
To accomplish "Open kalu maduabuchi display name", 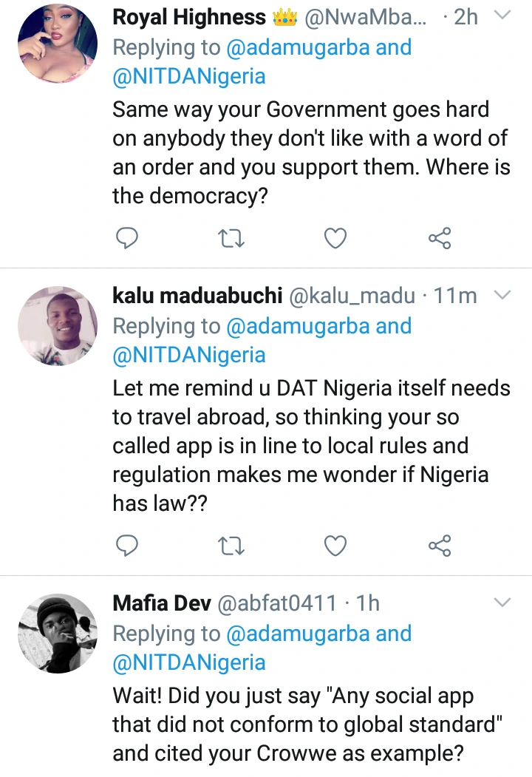I will 197,296.
